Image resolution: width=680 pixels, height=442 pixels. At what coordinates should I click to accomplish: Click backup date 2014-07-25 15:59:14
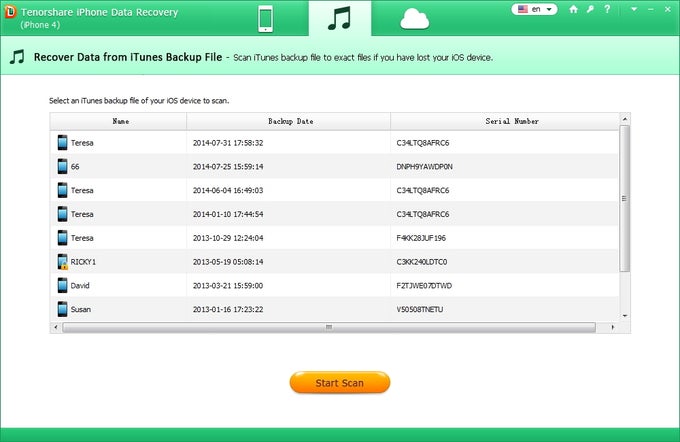[228, 167]
